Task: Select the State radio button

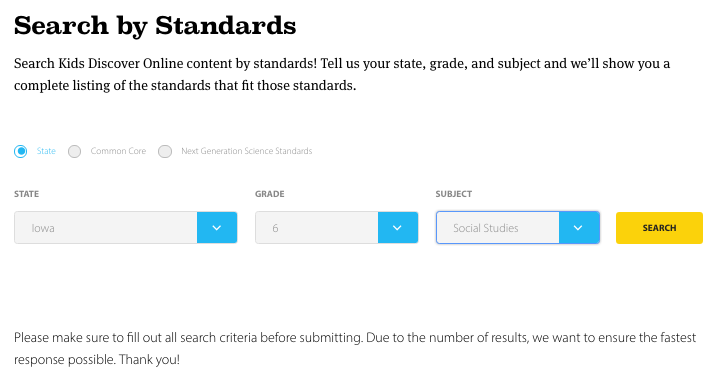Action: pos(21,151)
